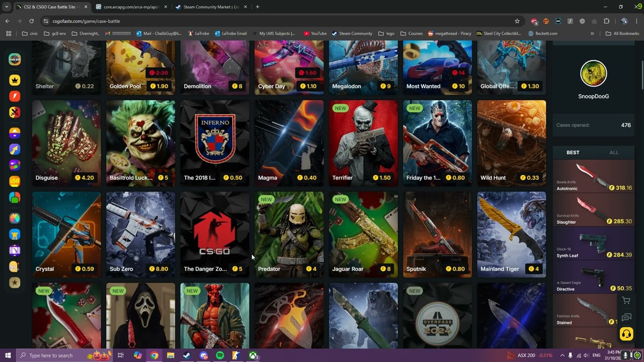Image resolution: width=644 pixels, height=362 pixels.
Task: Open the All Bookmarks folder
Action: pyautogui.click(x=622, y=34)
